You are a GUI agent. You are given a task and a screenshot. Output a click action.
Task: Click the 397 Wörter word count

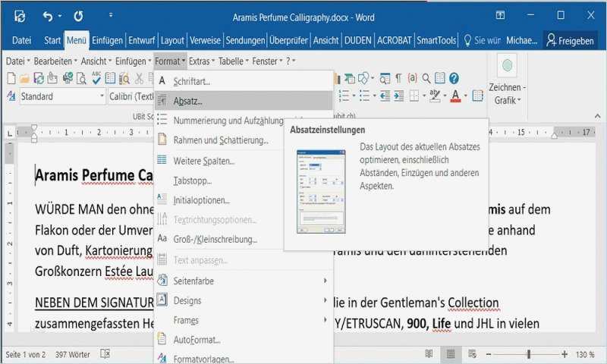pyautogui.click(x=72, y=354)
